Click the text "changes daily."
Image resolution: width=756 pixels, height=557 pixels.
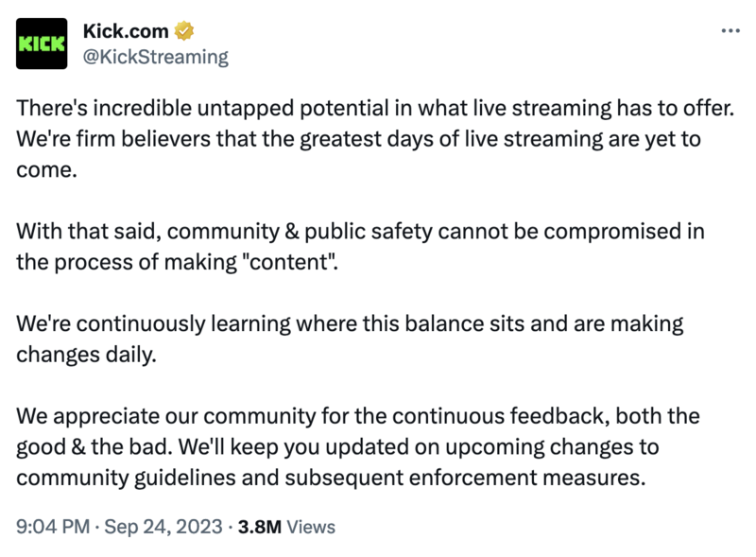click(x=86, y=355)
